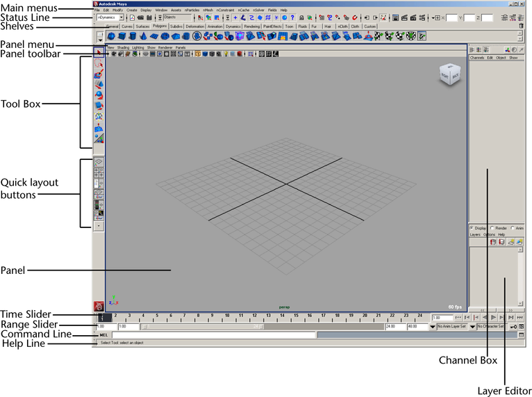532x397 pixels.
Task: Click the ViewCube in the viewport
Action: pos(450,74)
